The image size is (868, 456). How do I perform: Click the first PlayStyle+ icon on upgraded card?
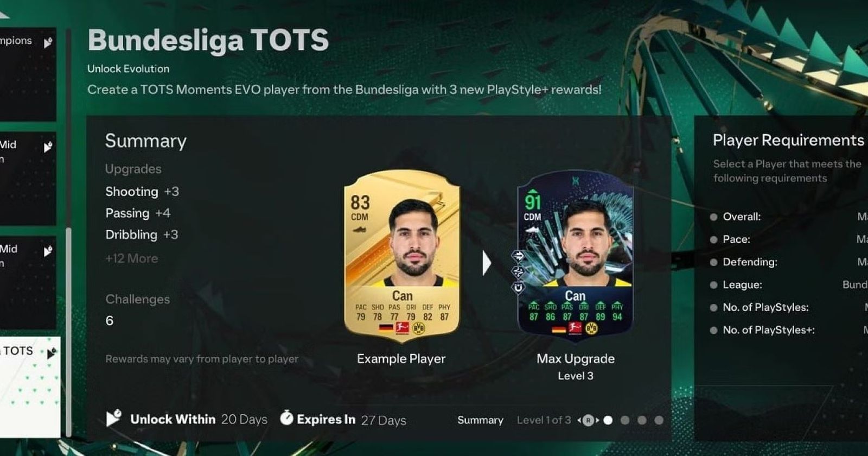tap(518, 256)
